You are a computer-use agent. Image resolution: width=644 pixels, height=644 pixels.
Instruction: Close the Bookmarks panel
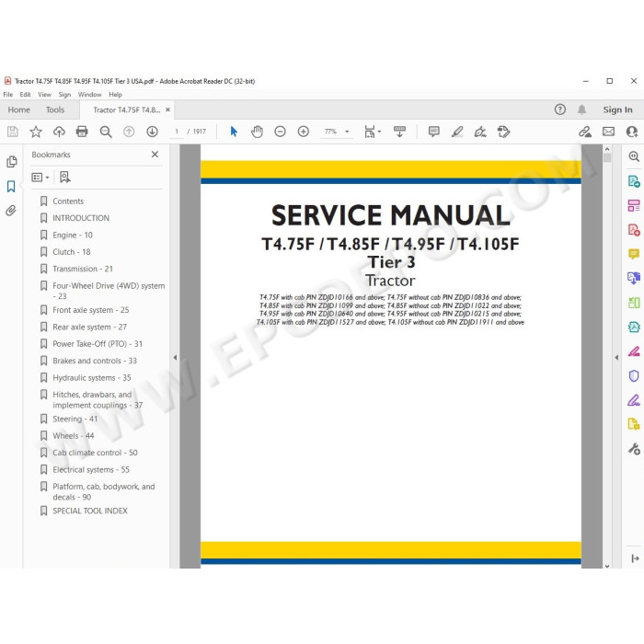(155, 154)
